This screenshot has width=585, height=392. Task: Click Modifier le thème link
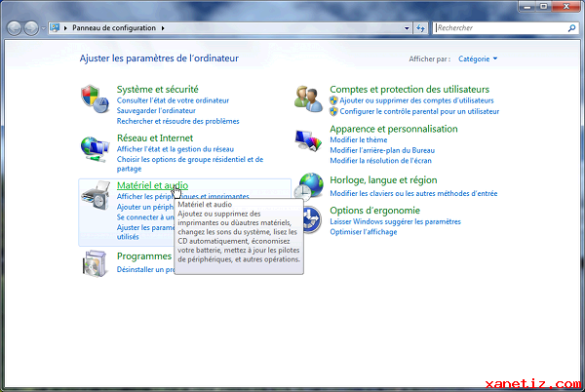[x=359, y=139]
